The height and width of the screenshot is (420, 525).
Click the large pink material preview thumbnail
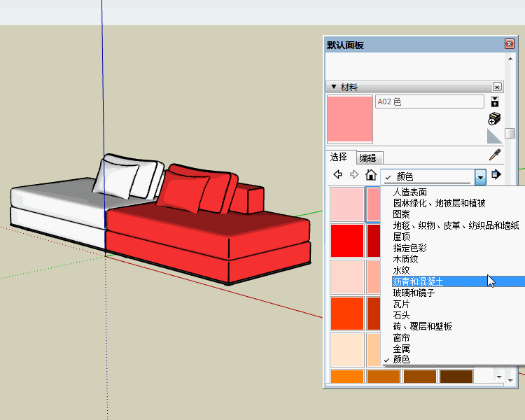click(x=350, y=120)
